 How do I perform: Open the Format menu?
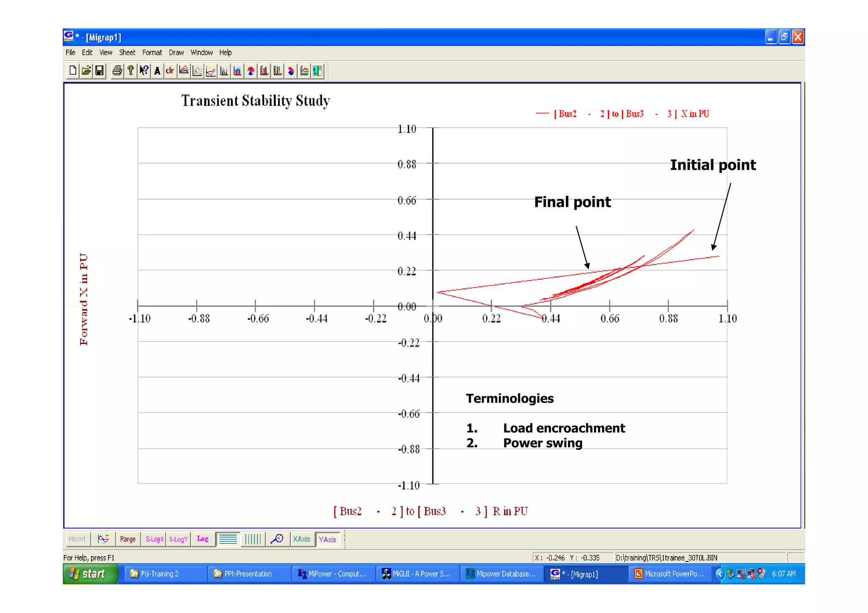click(152, 53)
